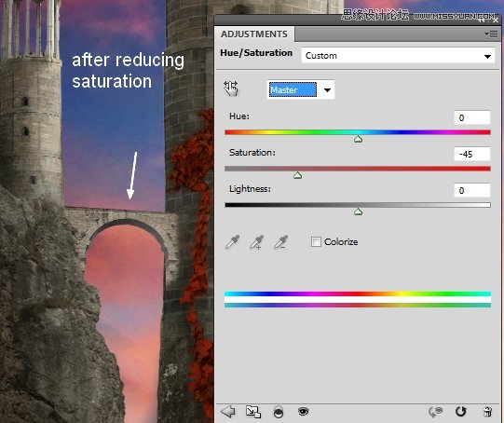Click the Saturation slider handle
Viewport: 504px width, 423px height.
point(297,175)
